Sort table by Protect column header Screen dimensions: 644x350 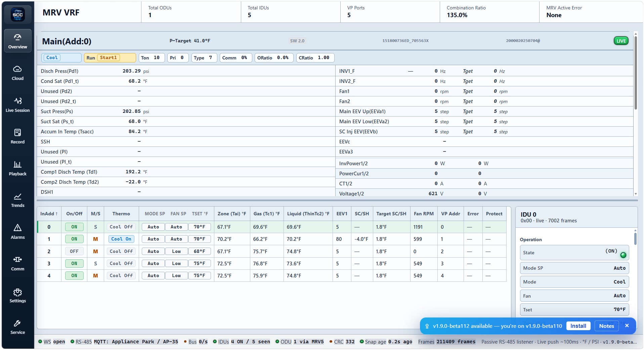click(x=494, y=214)
